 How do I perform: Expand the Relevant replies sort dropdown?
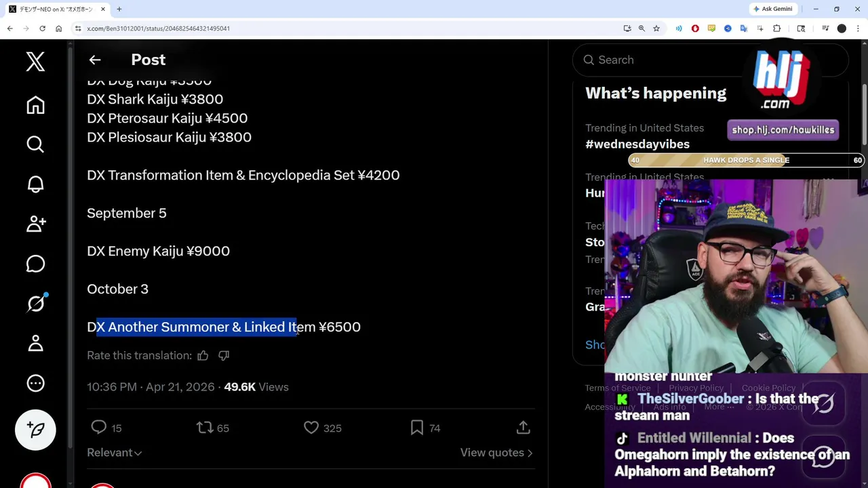click(x=115, y=453)
